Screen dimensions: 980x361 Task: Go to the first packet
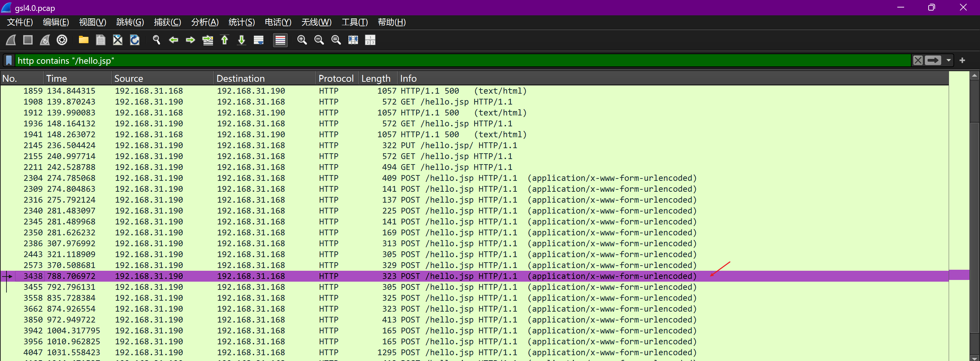click(x=225, y=40)
